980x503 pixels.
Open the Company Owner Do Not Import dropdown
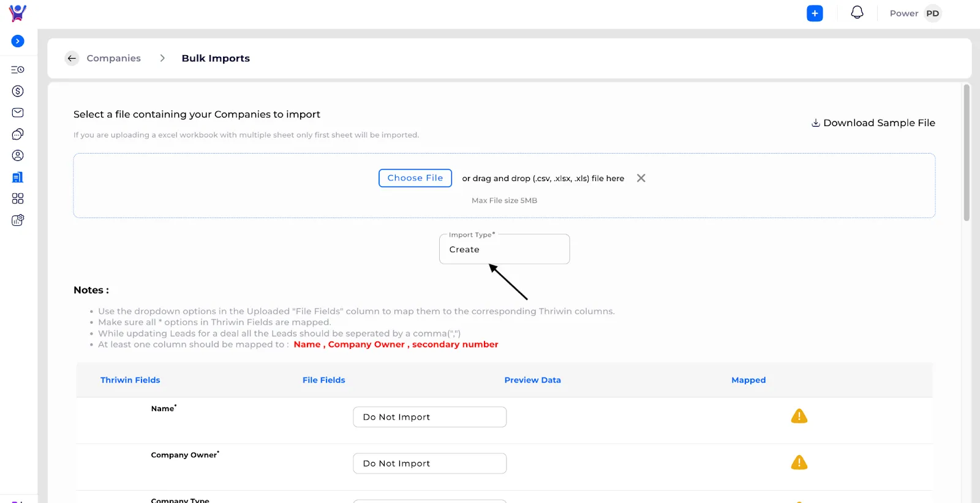coord(429,463)
